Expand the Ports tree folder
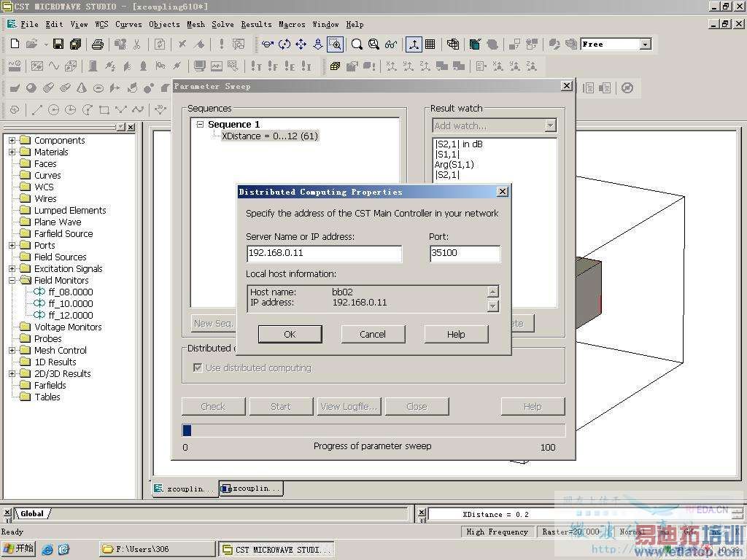747x560 pixels. (x=12, y=245)
